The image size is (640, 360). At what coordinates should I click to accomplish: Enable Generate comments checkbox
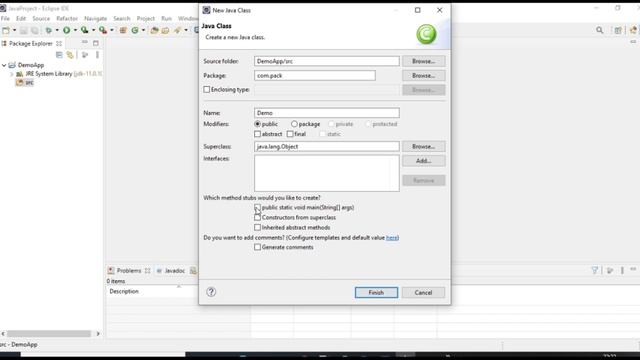pos(258,247)
